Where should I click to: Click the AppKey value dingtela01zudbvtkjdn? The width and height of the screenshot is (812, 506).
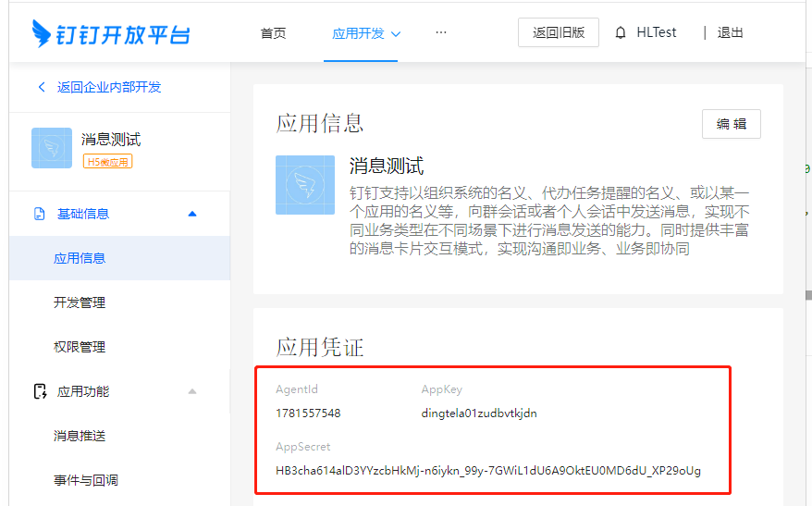pyautogui.click(x=479, y=413)
